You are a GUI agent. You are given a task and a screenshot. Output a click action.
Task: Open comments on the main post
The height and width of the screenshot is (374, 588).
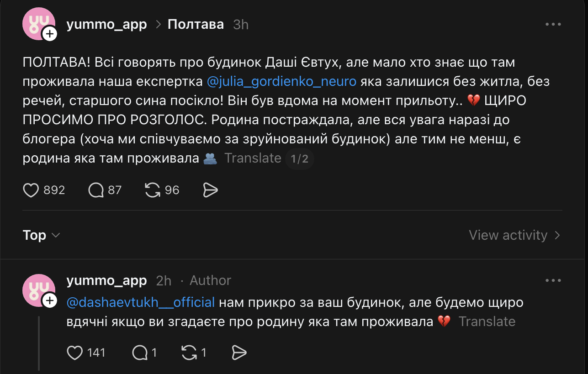96,190
